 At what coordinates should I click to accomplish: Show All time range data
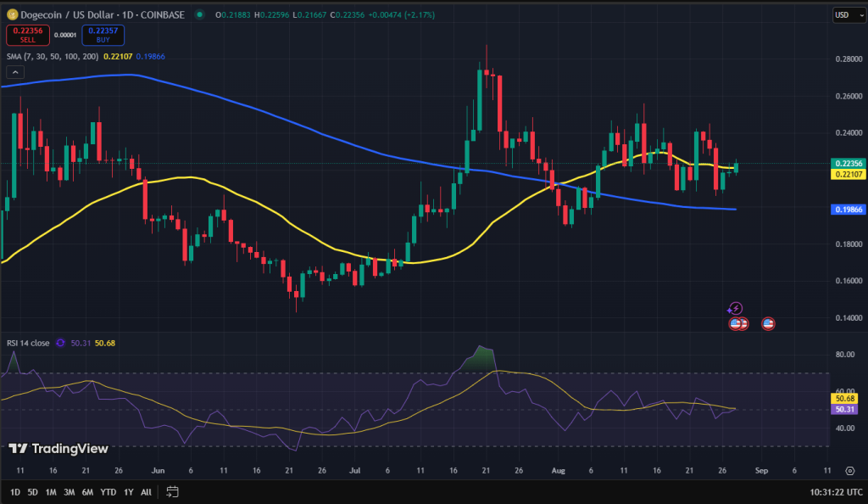point(146,492)
